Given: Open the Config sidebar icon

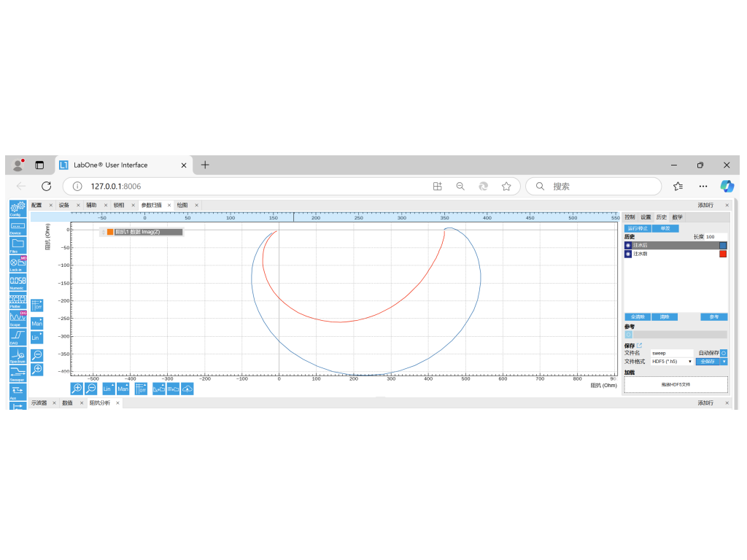Looking at the screenshot, I should tap(18, 209).
